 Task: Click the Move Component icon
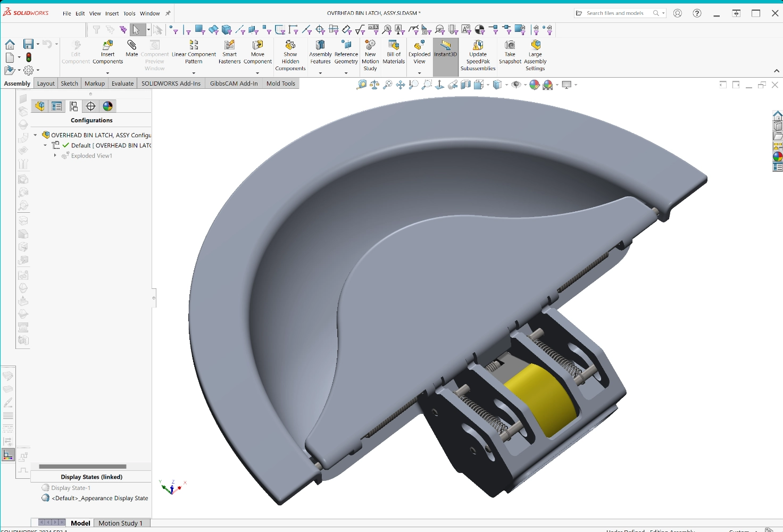click(x=257, y=46)
